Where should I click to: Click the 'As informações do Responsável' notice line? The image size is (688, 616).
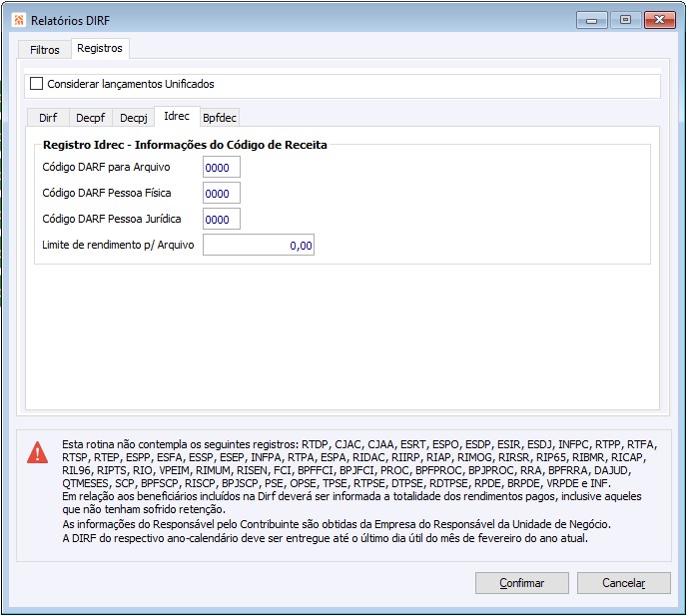coord(337,524)
